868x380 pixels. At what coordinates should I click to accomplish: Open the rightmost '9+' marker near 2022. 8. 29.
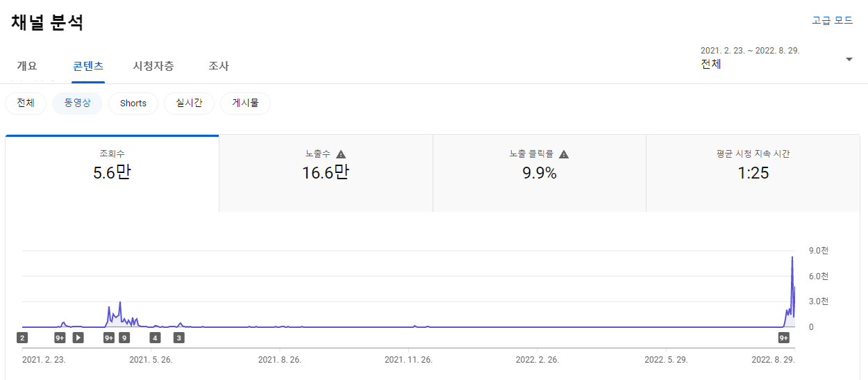784,338
